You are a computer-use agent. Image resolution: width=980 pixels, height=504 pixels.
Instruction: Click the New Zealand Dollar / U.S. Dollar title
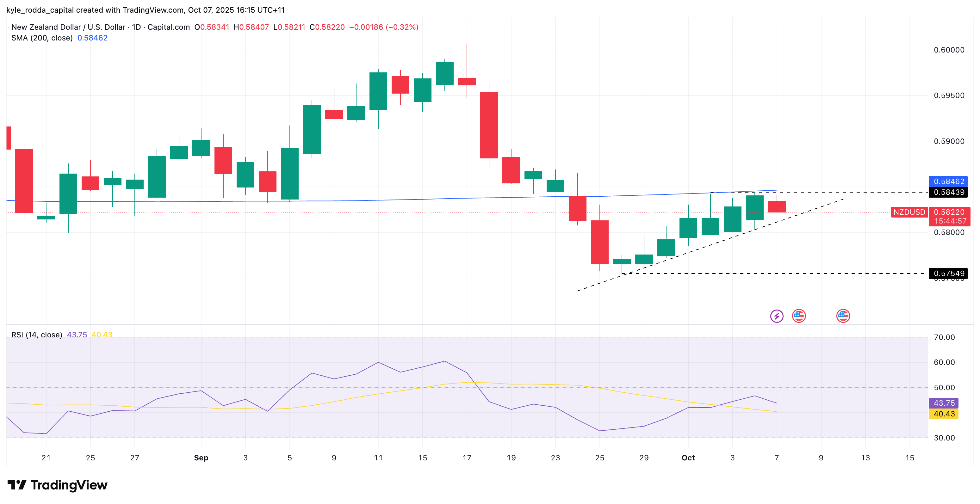[x=68, y=27]
